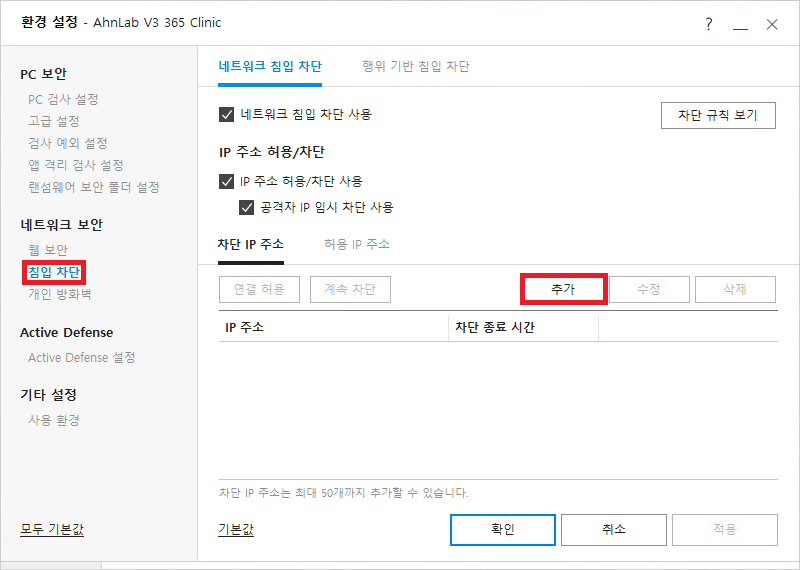Switch to 행위 기반 침입 차단 tab
The image size is (800, 570).
[x=416, y=66]
